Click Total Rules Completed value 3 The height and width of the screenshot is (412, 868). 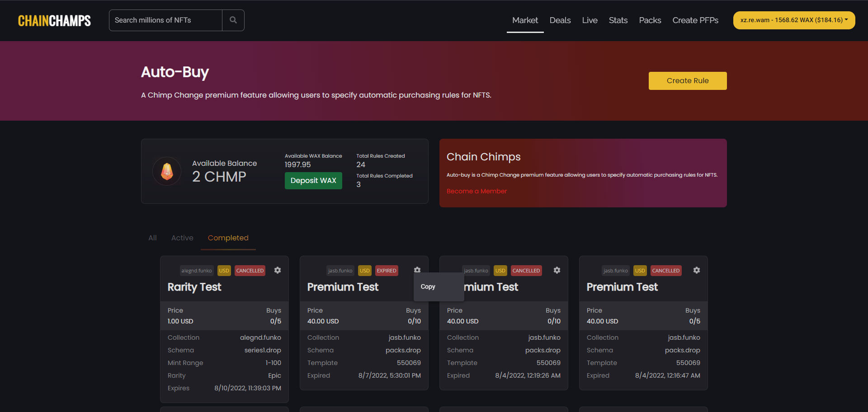pos(359,185)
